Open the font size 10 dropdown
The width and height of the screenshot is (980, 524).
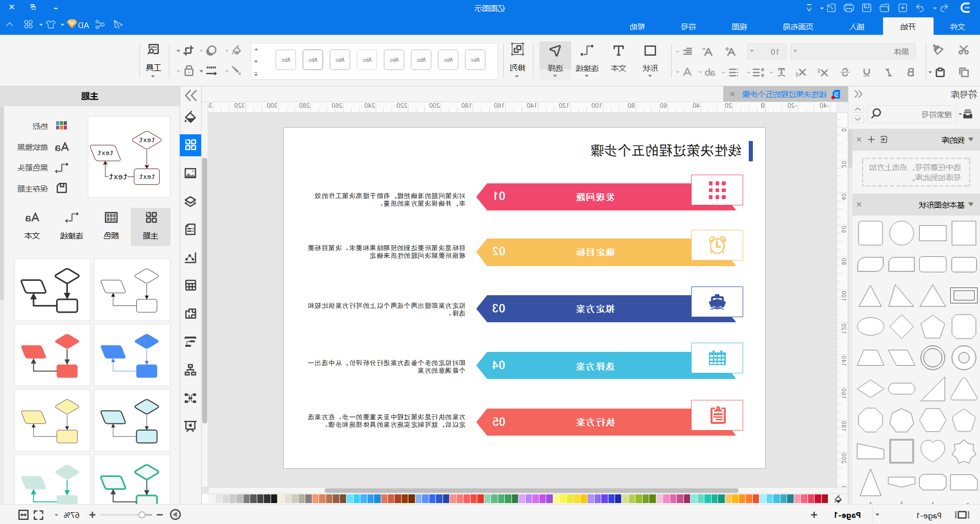(x=751, y=51)
